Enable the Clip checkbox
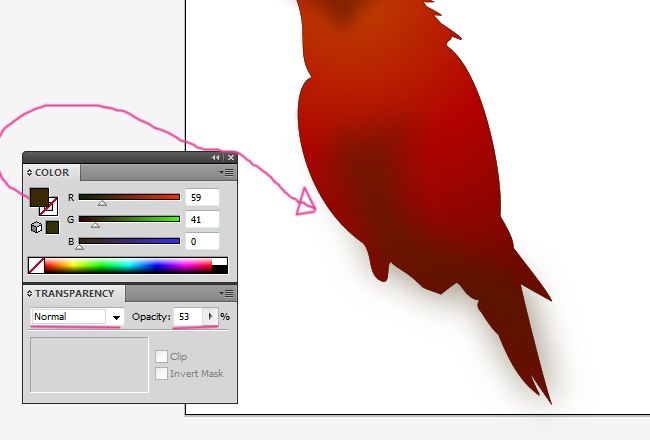 (x=161, y=356)
